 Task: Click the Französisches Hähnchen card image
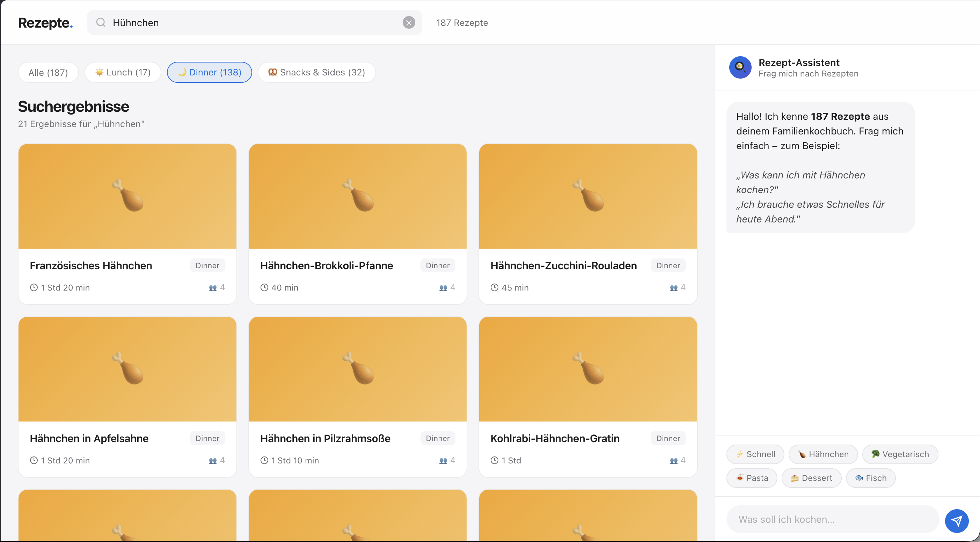(127, 196)
